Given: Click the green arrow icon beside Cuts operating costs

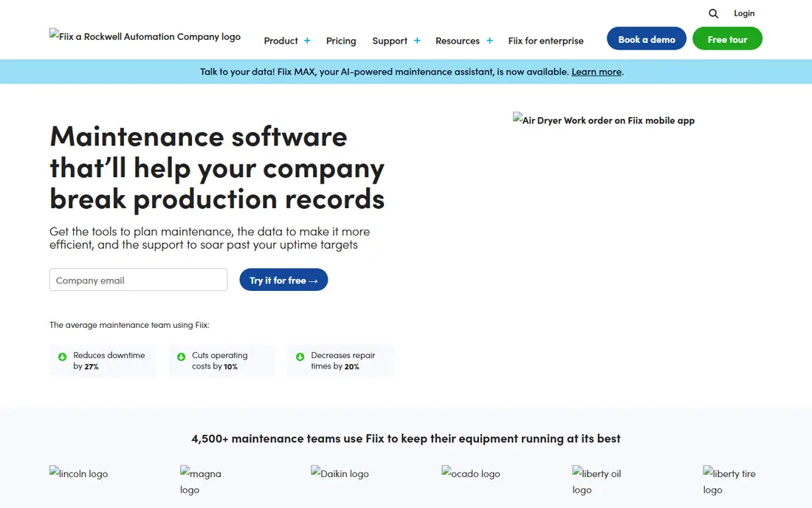Looking at the screenshot, I should [182, 357].
